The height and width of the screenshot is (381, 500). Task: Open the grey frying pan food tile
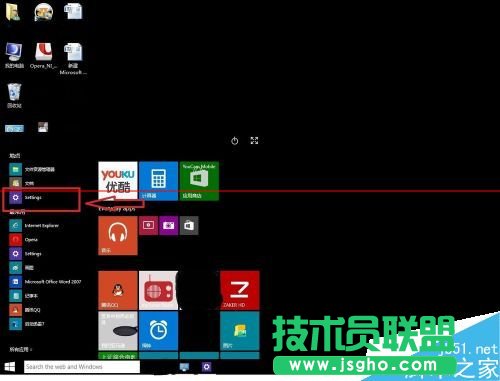pos(118,331)
